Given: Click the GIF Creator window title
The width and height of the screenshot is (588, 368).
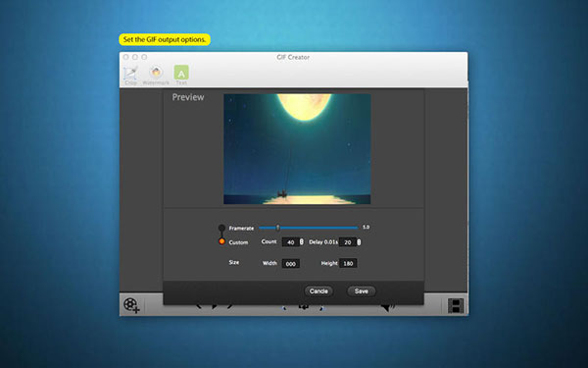Looking at the screenshot, I should click(293, 57).
